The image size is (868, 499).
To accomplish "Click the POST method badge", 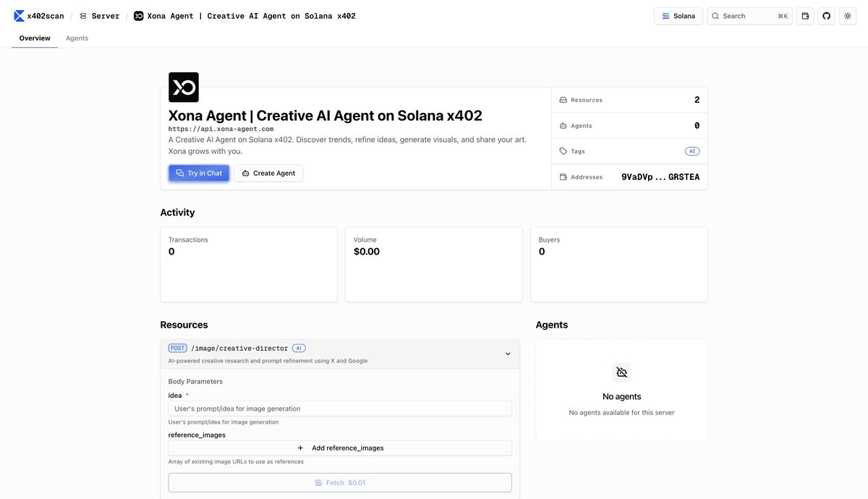I will pyautogui.click(x=177, y=348).
